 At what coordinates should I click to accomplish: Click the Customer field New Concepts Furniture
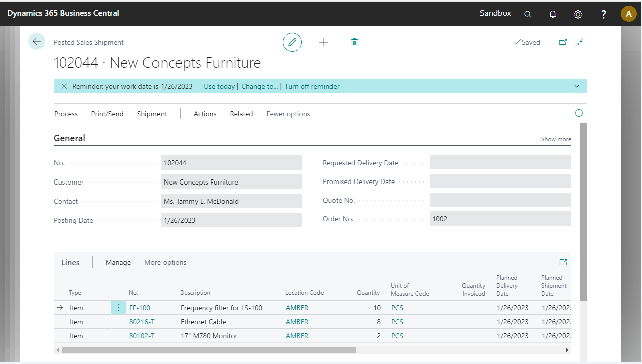pyautogui.click(x=232, y=182)
